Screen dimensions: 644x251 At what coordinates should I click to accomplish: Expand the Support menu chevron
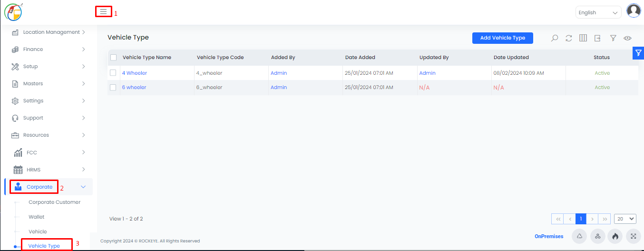coord(84,118)
